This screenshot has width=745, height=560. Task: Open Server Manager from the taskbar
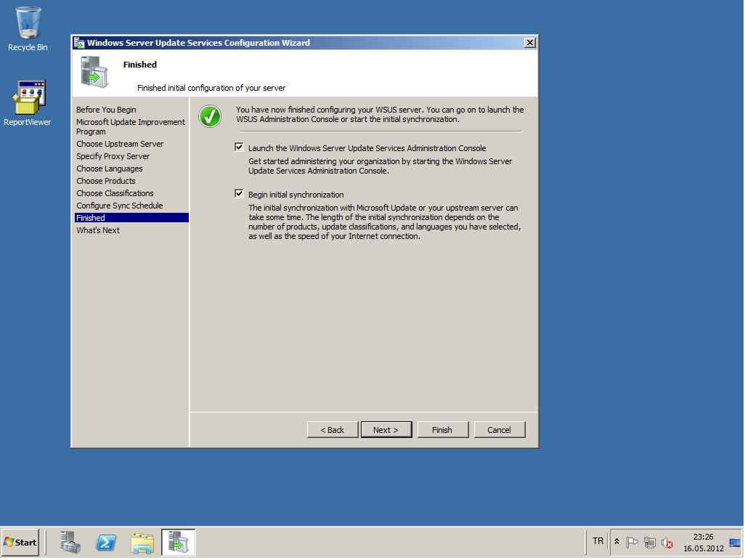(71, 543)
